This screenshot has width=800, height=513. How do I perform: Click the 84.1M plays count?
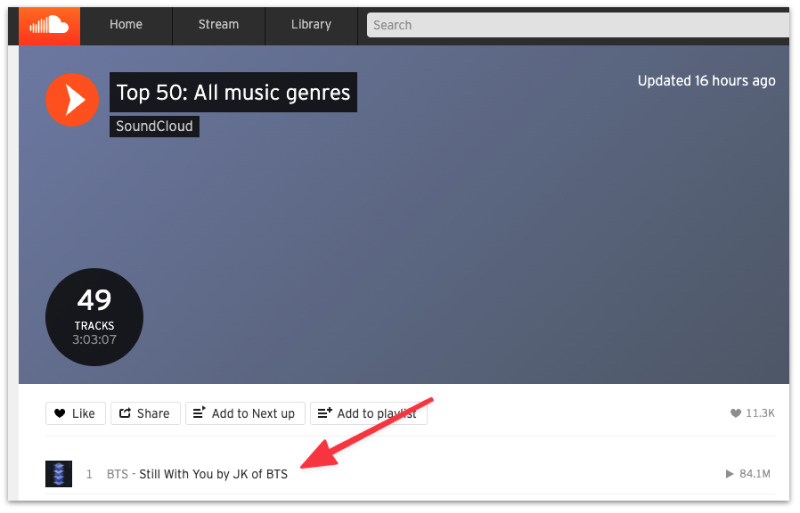pos(748,474)
